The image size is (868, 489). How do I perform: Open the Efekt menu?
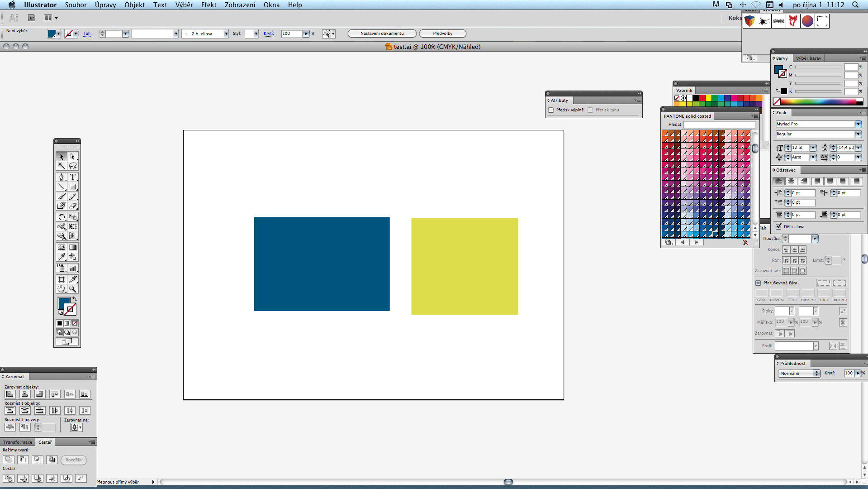(x=209, y=5)
